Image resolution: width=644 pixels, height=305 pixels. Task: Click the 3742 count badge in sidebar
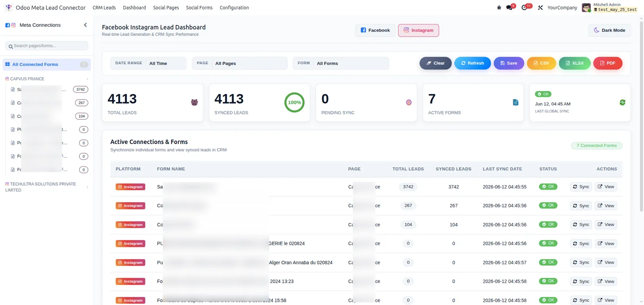[x=80, y=89]
